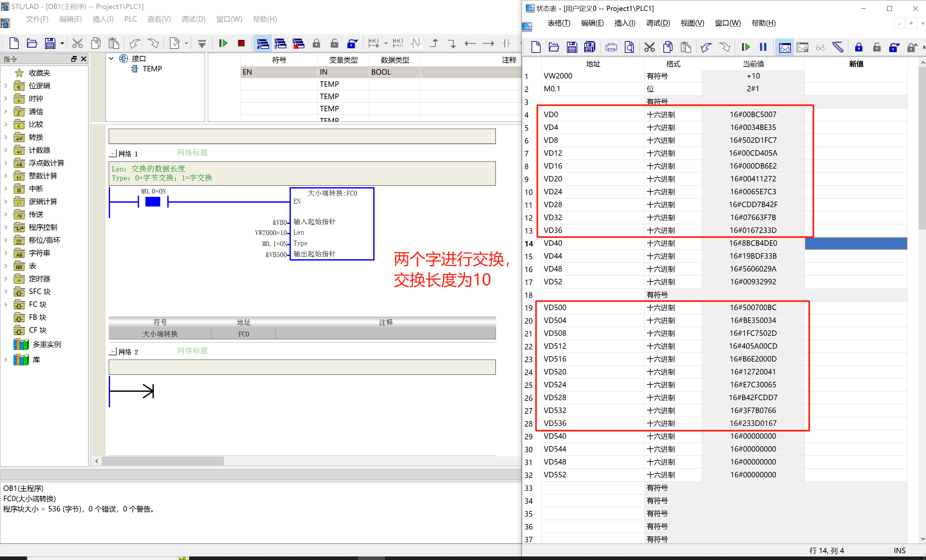Click blue open padlock in STL/LAD toolbar
Image resolution: width=926 pixels, height=560 pixels.
point(353,43)
